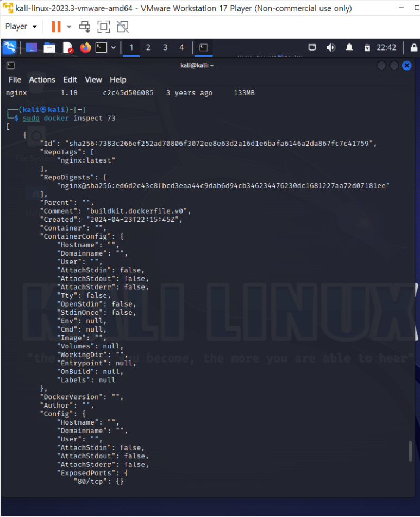Viewport: 420px width, 517px height.
Task: Open the terminal Help menu
Action: pyautogui.click(x=118, y=80)
